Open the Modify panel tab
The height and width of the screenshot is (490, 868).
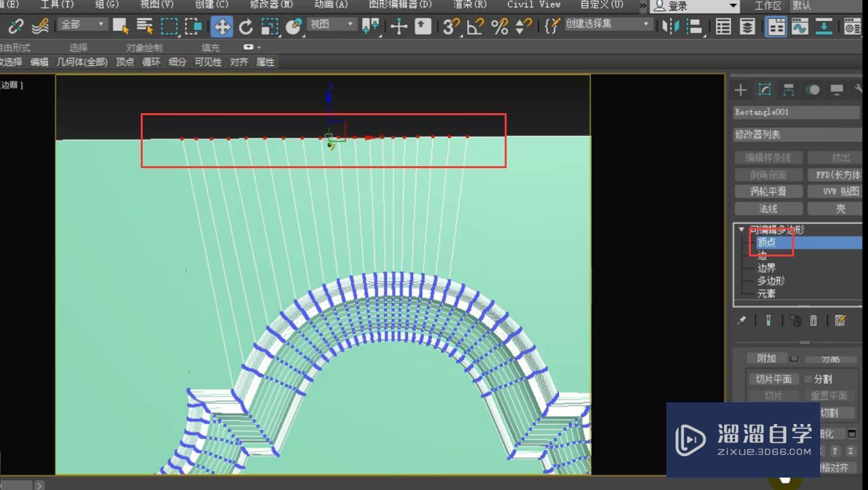[x=765, y=90]
